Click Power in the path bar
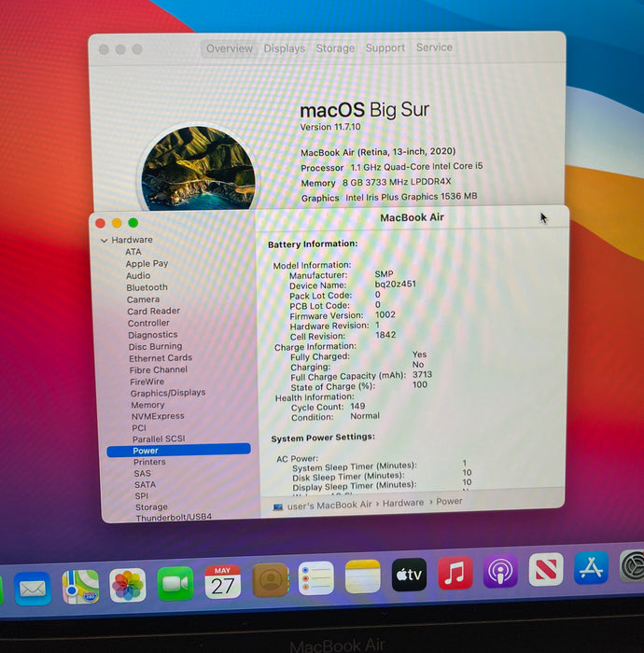This screenshot has width=644, height=653. click(x=449, y=502)
